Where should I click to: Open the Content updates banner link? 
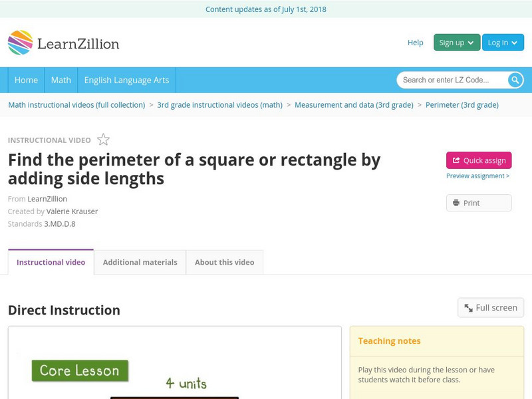pyautogui.click(x=266, y=9)
